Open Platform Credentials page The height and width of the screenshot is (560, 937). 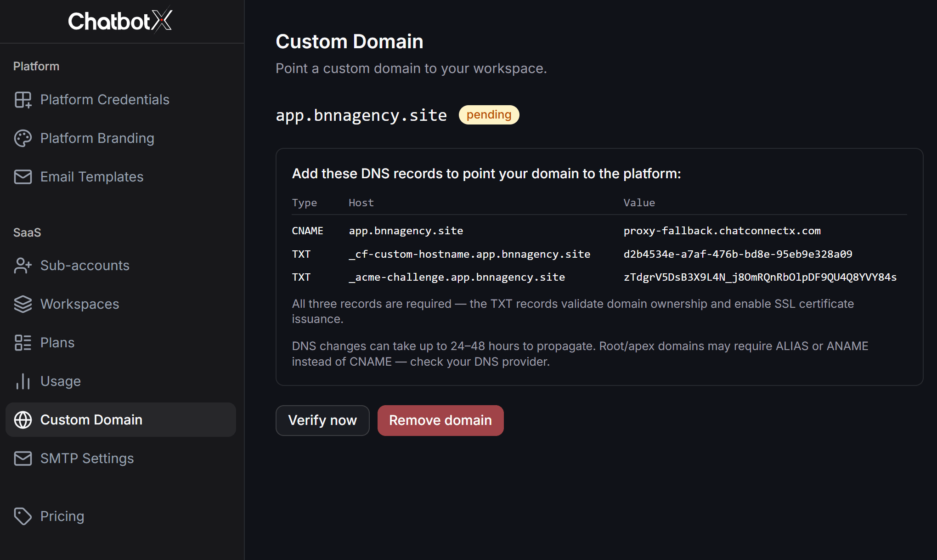point(121,100)
